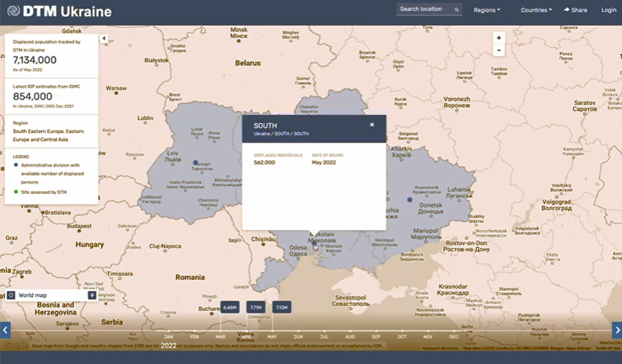622x364 pixels.
Task: Go to next timeline period arrow
Action: click(x=617, y=330)
